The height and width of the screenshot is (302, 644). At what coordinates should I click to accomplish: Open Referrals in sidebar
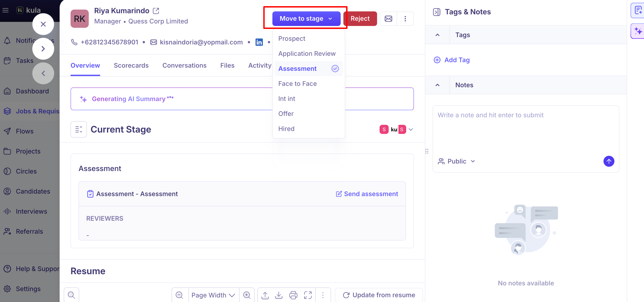(30, 231)
